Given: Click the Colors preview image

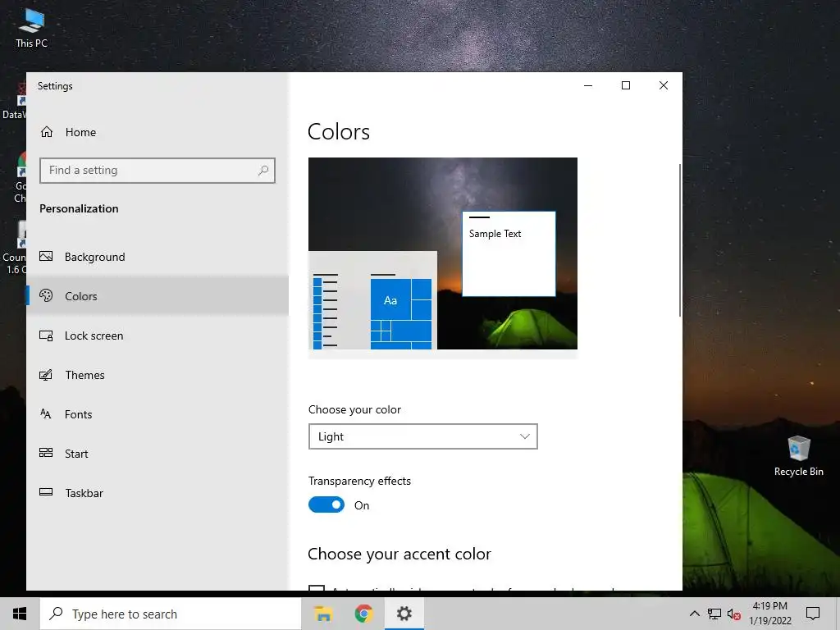Looking at the screenshot, I should pyautogui.click(x=442, y=253).
